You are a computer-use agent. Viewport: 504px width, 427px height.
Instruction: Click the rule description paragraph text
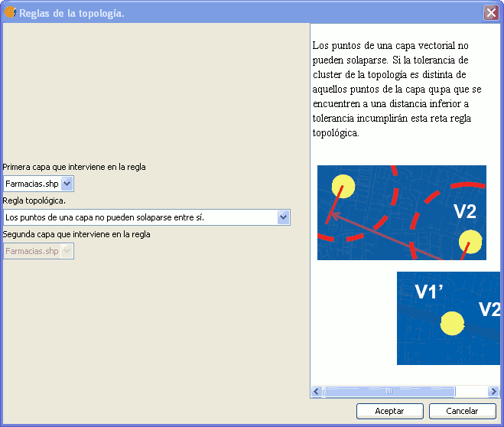397,89
